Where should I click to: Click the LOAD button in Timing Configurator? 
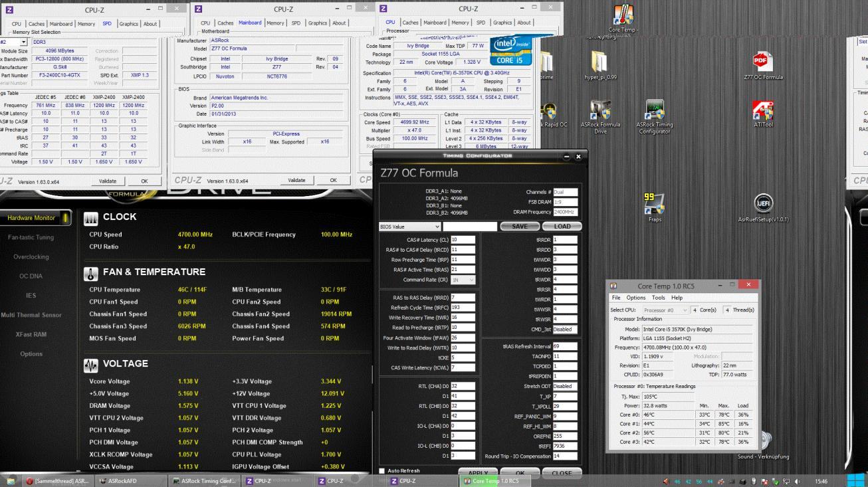pos(562,227)
